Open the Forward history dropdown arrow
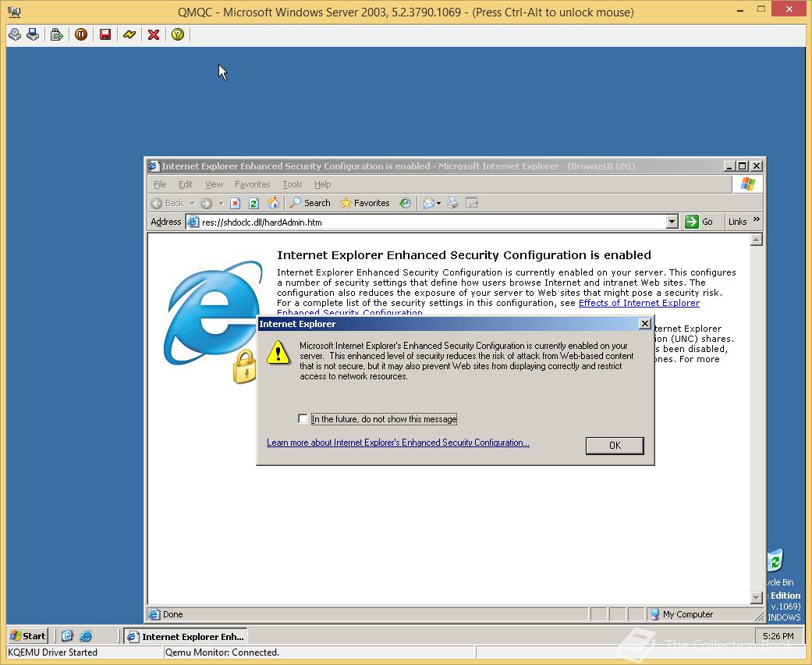The width and height of the screenshot is (812, 665). pos(221,203)
